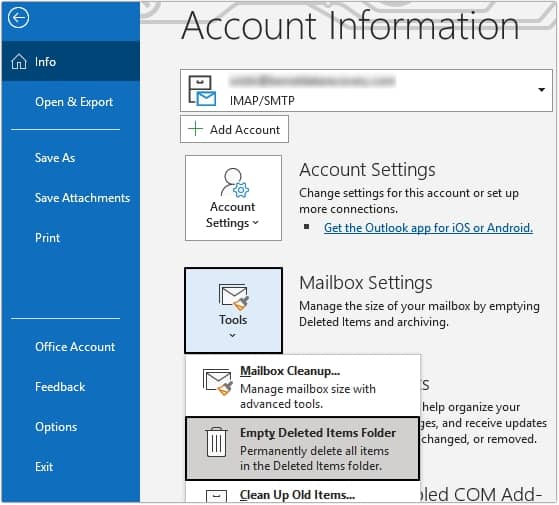Choose Print from the sidebar
Screen dimensions: 559x505
click(47, 238)
